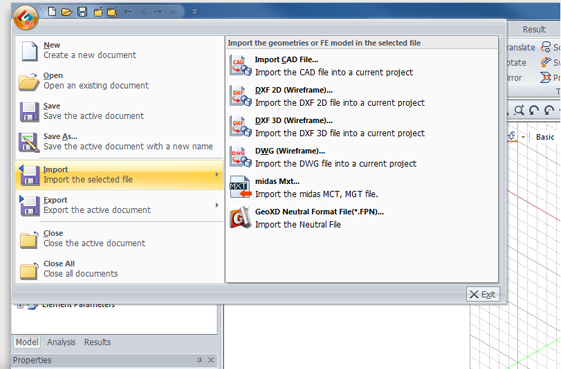Click the GTS NX application logo button
Viewport: 561px width, 369px height.
[26, 17]
